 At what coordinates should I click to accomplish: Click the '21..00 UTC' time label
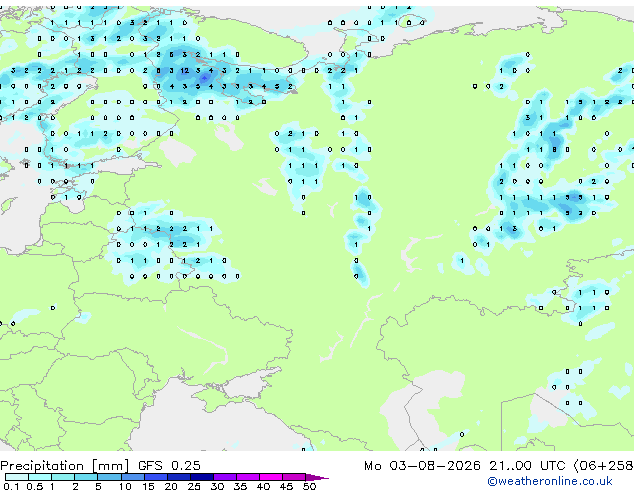tap(527, 466)
